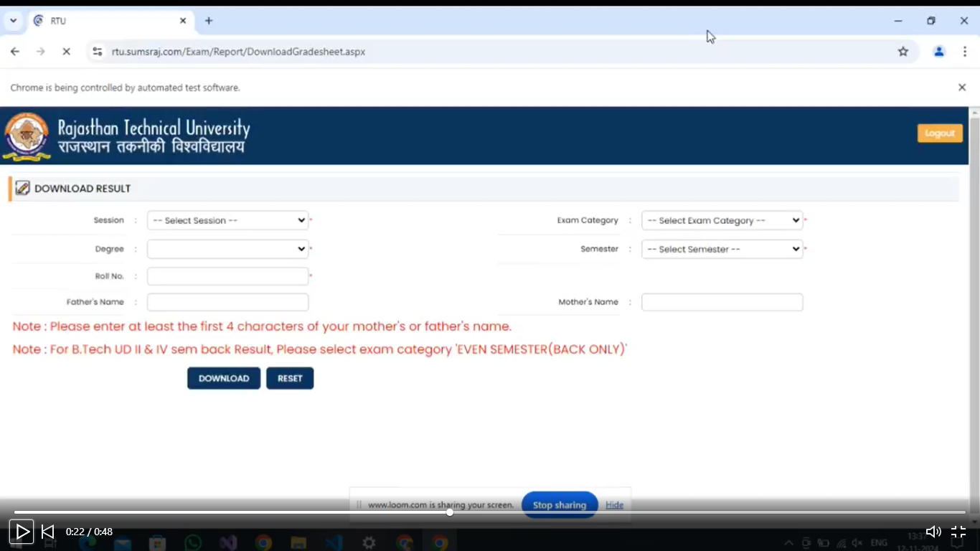Expand the Select Session dropdown
980x551 pixels.
coord(227,220)
